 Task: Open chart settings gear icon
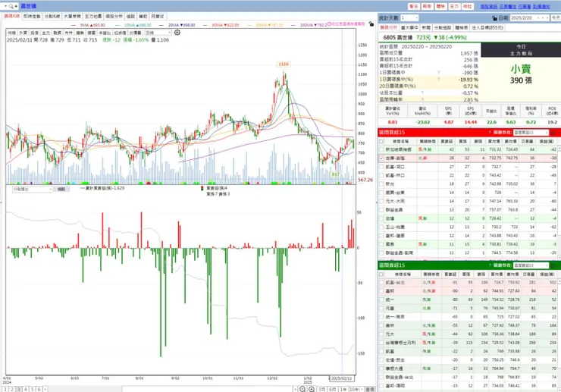point(177,33)
